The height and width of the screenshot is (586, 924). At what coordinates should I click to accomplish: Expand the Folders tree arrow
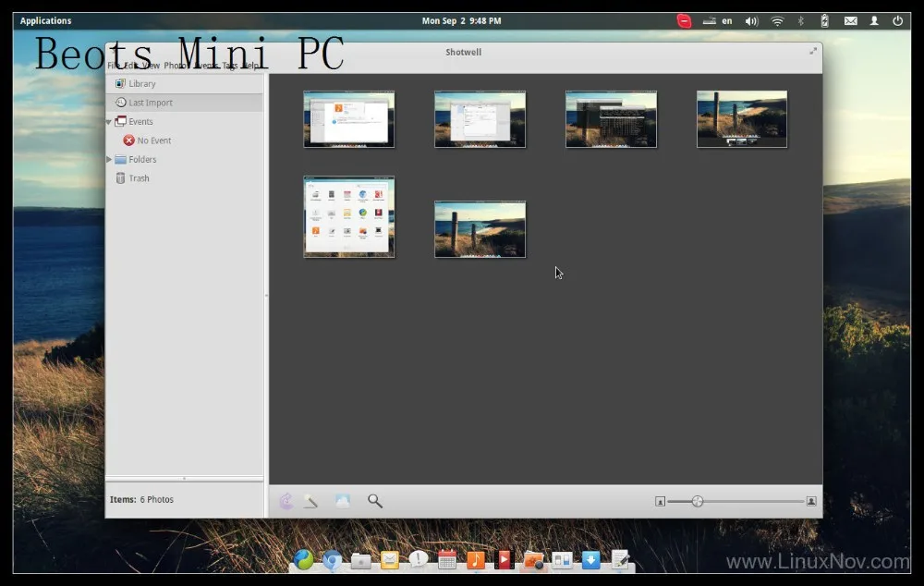click(x=109, y=159)
